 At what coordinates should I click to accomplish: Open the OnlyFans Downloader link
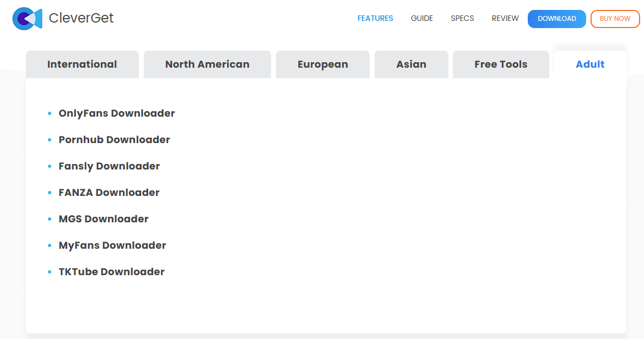(117, 113)
